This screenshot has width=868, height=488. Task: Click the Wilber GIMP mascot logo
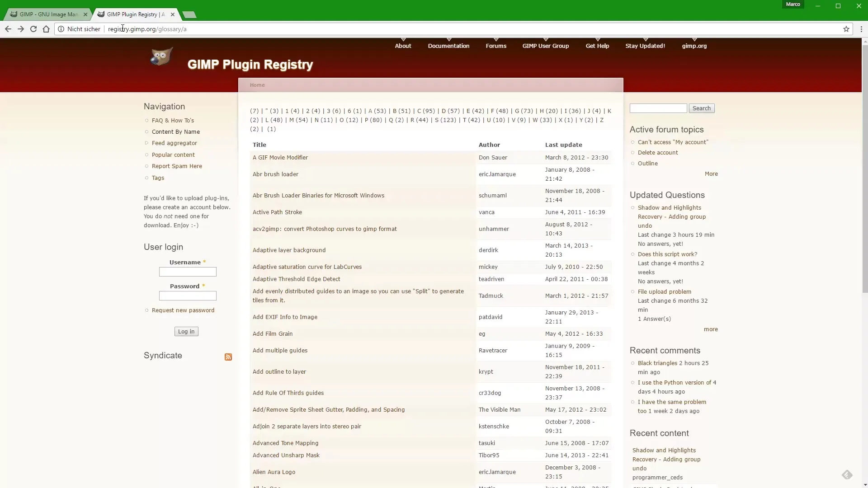pos(161,57)
